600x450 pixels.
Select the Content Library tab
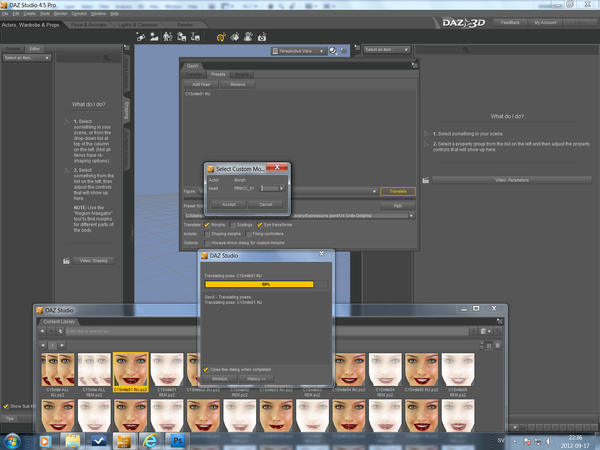(59, 321)
